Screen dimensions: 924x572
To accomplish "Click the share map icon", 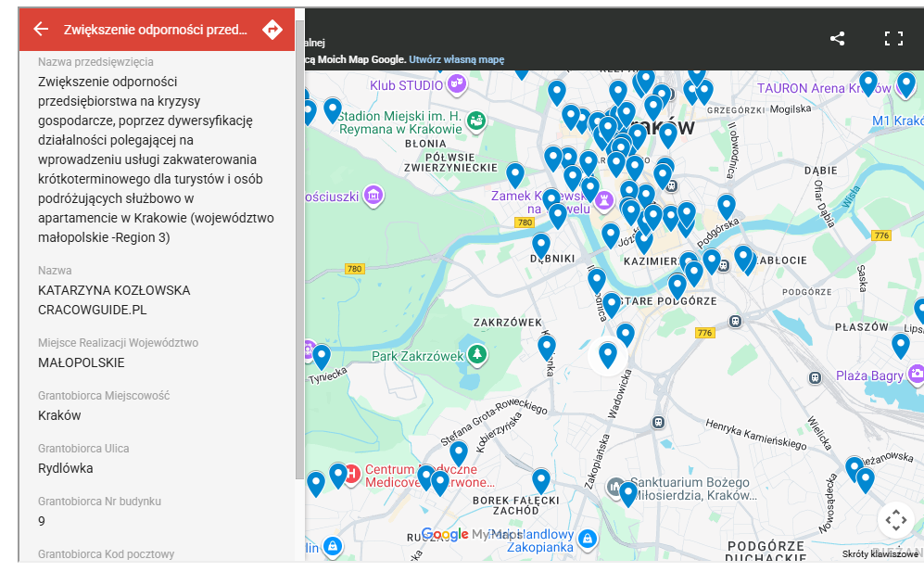I will coord(837,39).
